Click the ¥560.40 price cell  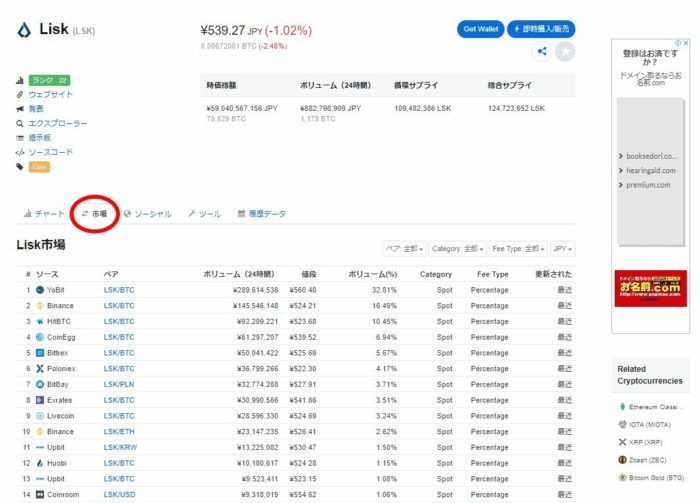[x=303, y=290]
